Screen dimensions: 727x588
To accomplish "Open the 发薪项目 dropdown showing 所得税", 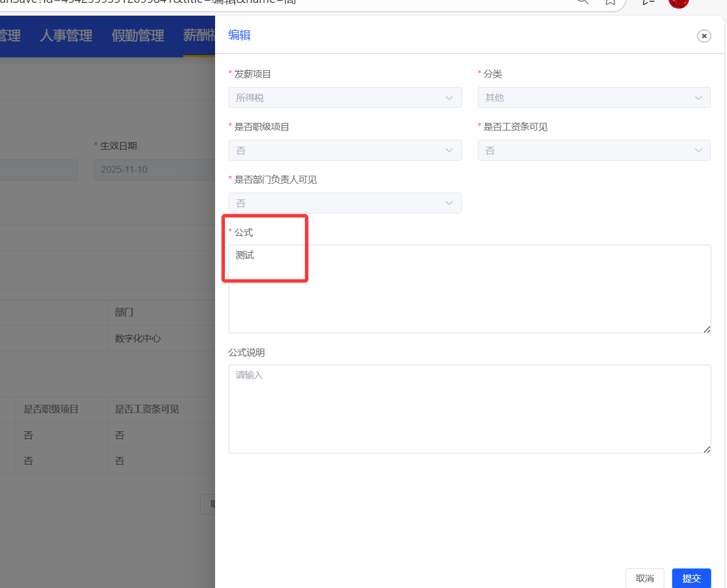I will click(x=345, y=97).
